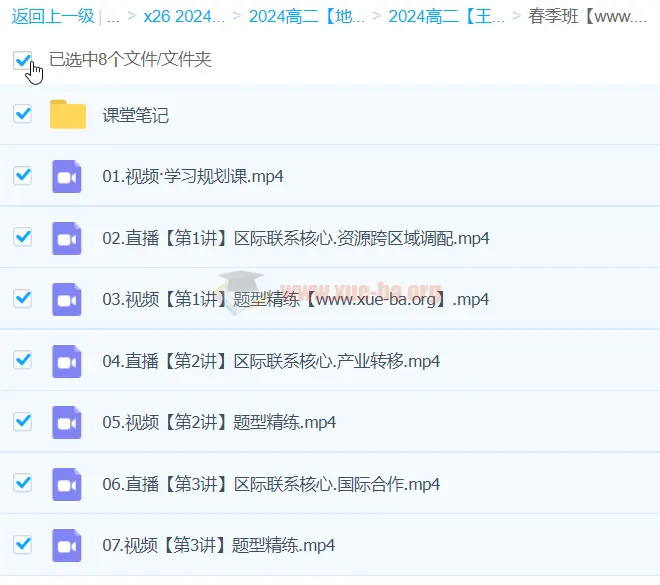Click video icon of 02.直播【第1讲】file
Image resolution: width=660 pixels, height=585 pixels.
[x=67, y=238]
